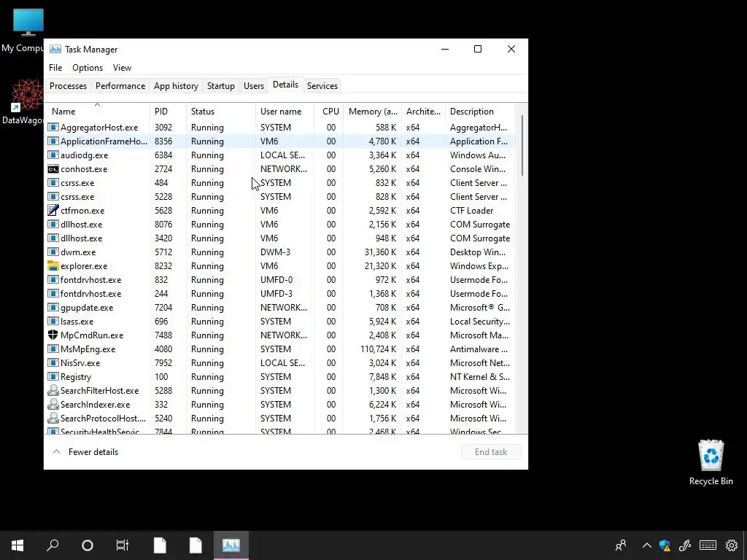The width and height of the screenshot is (747, 560).
Task: Open Windows Security tray icon
Action: tap(665, 545)
